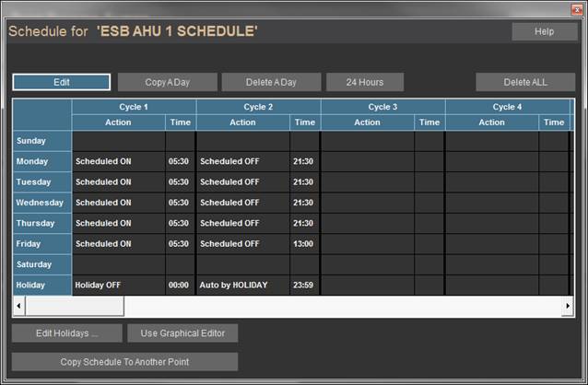
Task: Click Monday's Cycle 1 Scheduled ON cell
Action: [119, 161]
